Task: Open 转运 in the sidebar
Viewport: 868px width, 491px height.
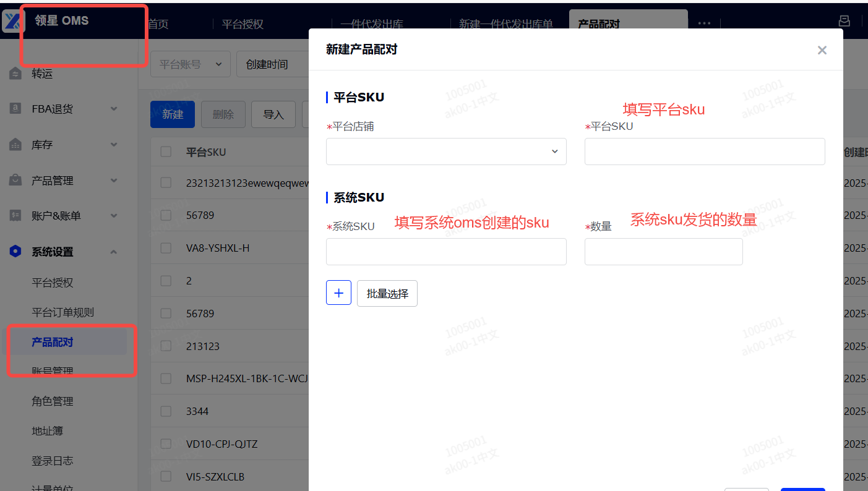Action: 42,74
